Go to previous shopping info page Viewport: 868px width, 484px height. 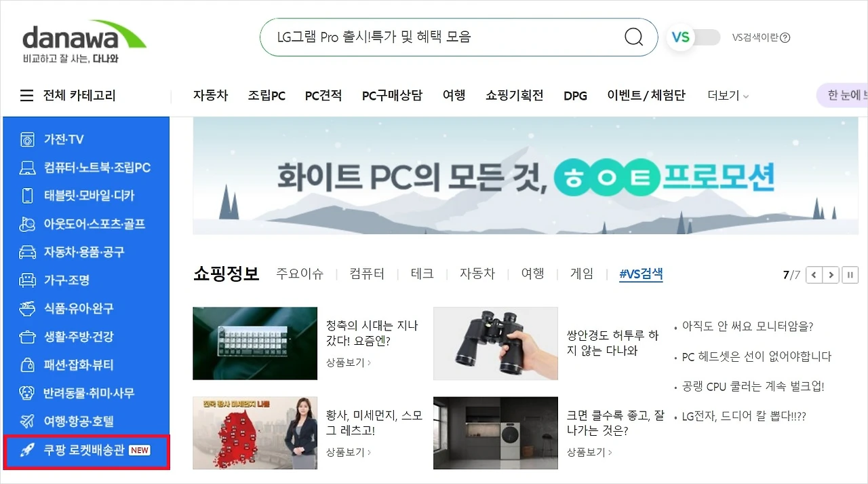[x=813, y=275]
